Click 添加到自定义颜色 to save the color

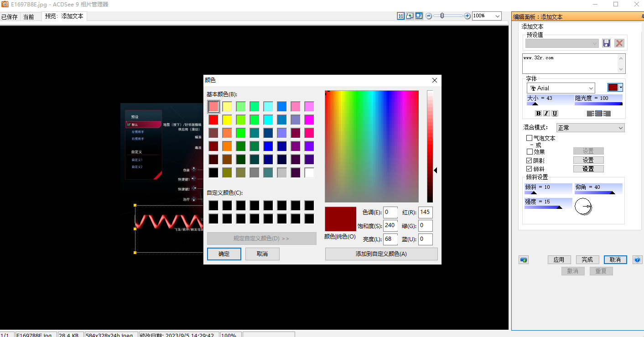tap(381, 254)
